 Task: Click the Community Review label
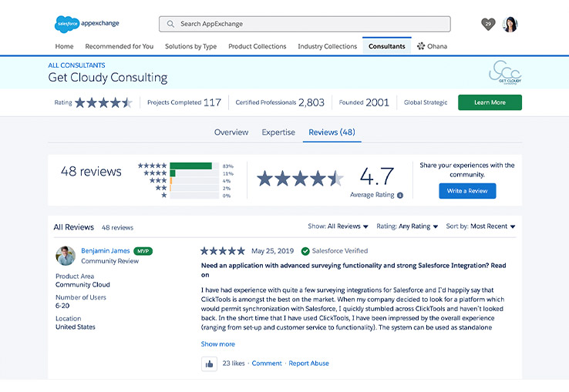[x=110, y=261]
